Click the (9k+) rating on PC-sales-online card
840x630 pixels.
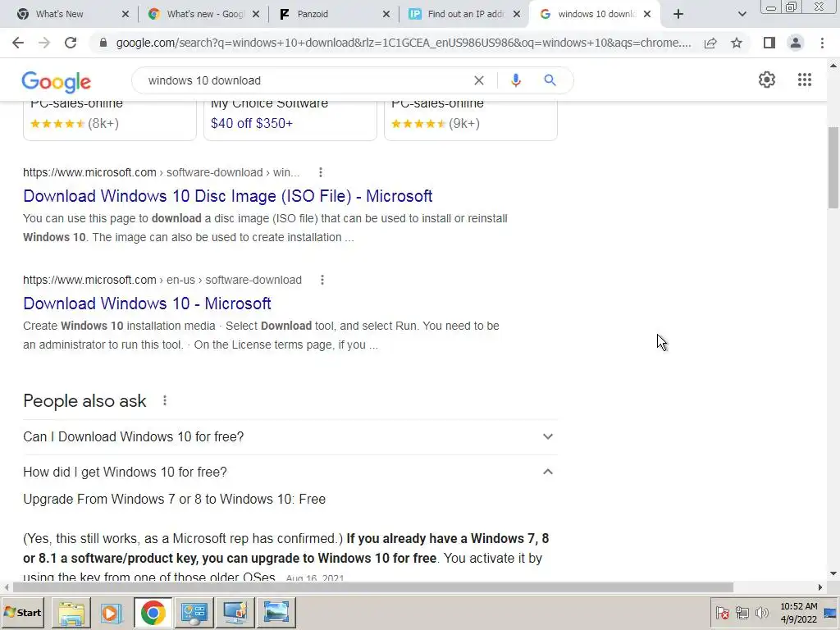click(464, 123)
